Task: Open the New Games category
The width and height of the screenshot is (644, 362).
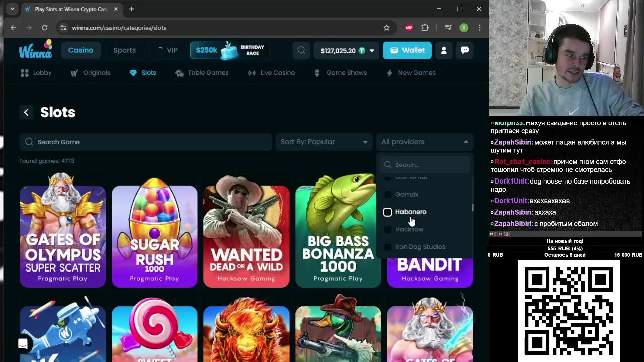Action: pos(411,73)
